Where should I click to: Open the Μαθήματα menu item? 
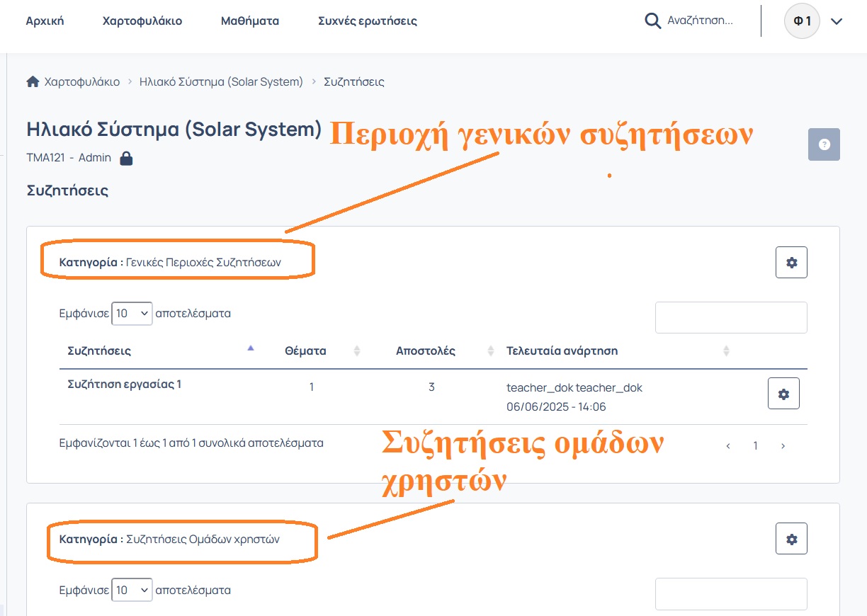pos(250,21)
